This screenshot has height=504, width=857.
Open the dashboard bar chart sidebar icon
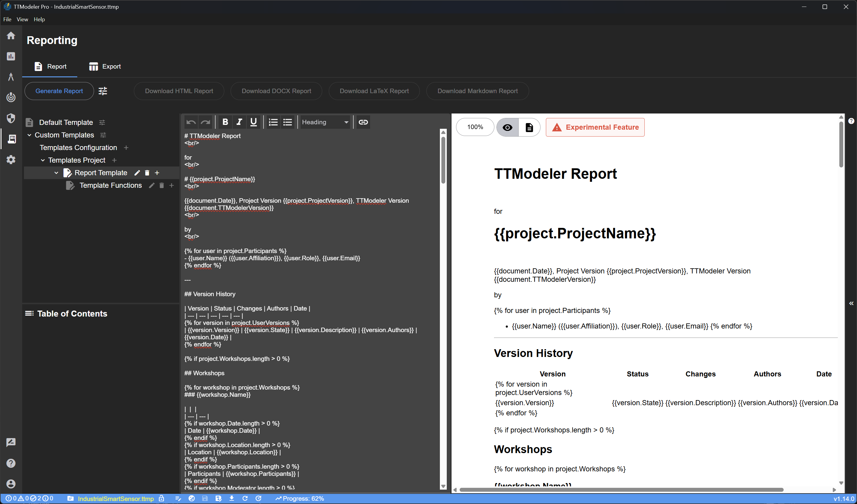11,57
